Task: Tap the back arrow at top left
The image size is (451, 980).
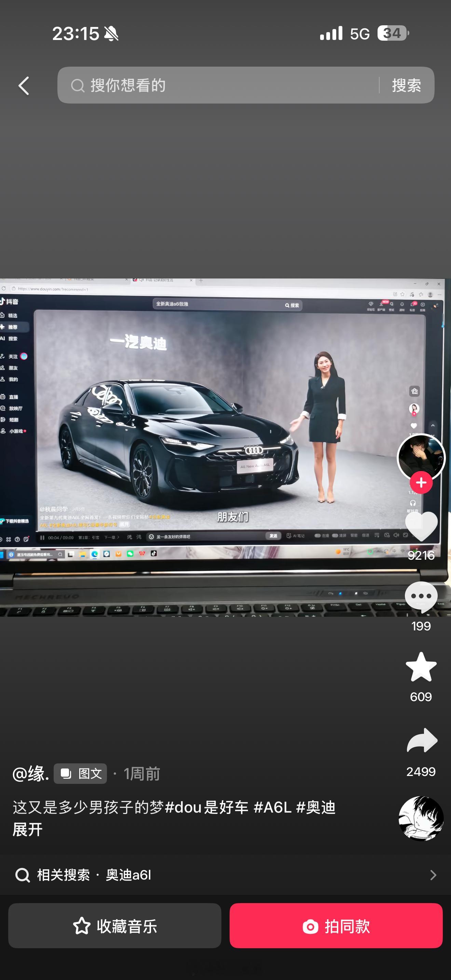Action: click(24, 86)
